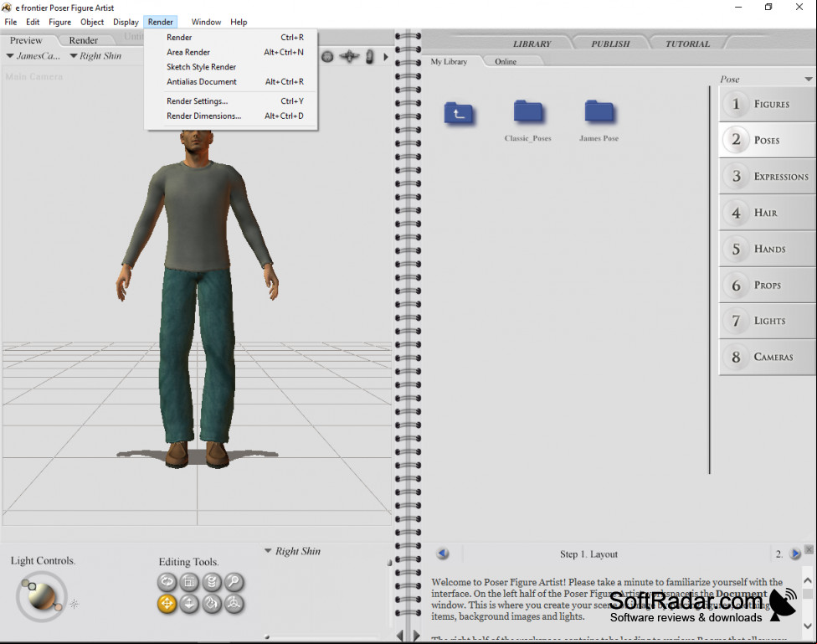Switch to the Render tab in the document window

coord(84,40)
